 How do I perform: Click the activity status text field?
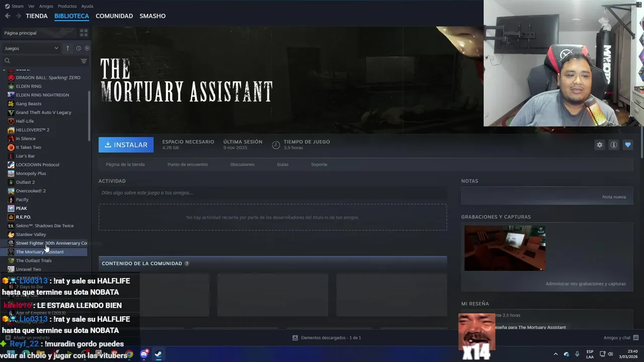[273, 193]
